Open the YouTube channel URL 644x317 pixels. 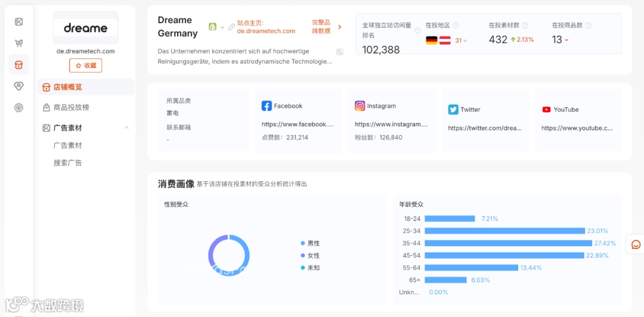click(x=577, y=128)
